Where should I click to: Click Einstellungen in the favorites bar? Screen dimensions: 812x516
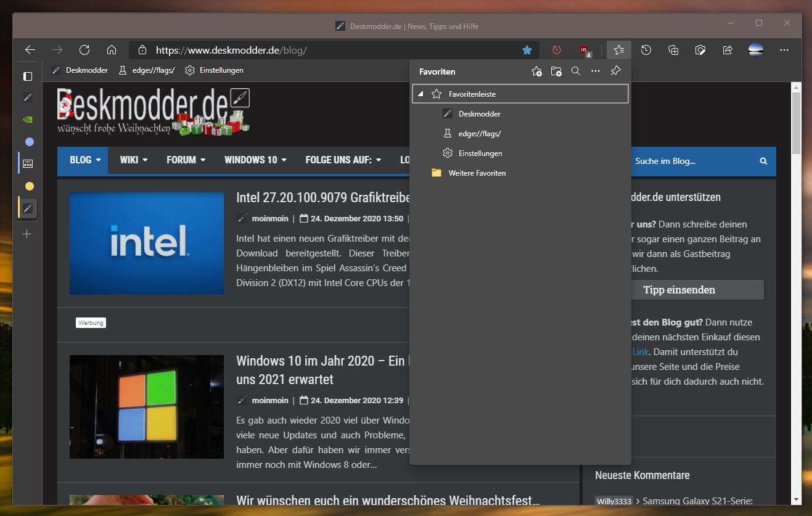pos(214,70)
